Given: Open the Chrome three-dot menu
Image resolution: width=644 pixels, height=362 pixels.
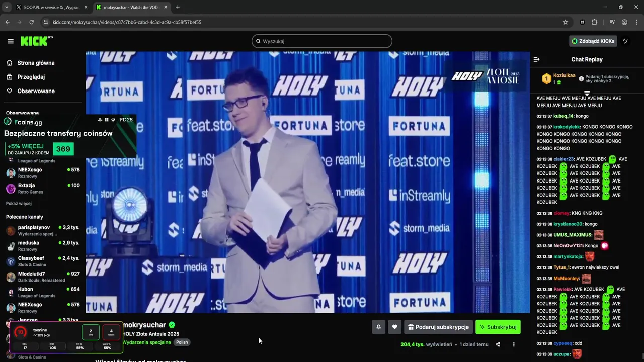Looking at the screenshot, I should tap(636, 22).
